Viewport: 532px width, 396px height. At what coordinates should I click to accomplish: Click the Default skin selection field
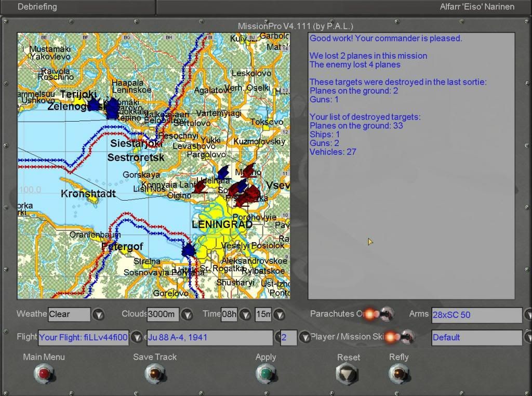[476, 337]
